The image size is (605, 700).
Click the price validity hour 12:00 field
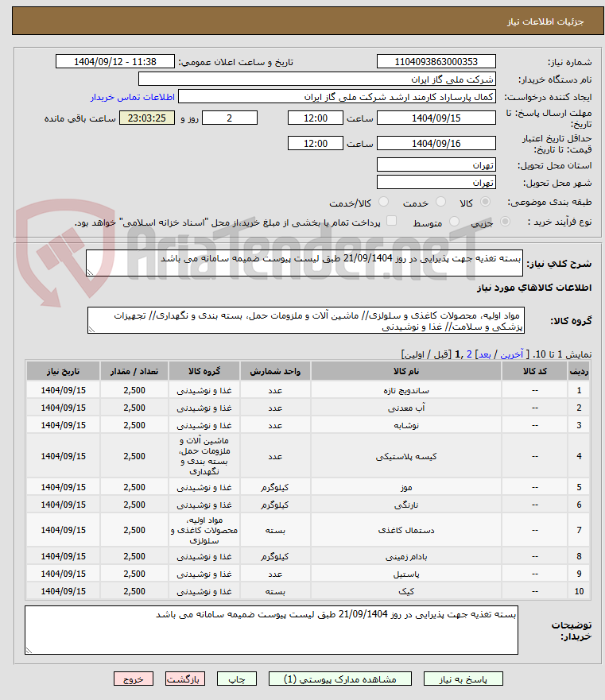(316, 143)
